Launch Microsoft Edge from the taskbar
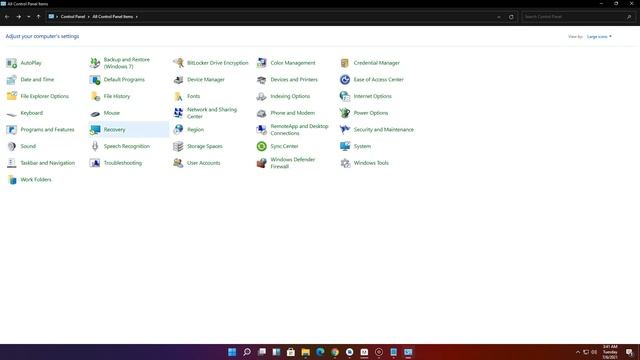Screen dimensions: 640x360 pyautogui.click(x=320, y=352)
